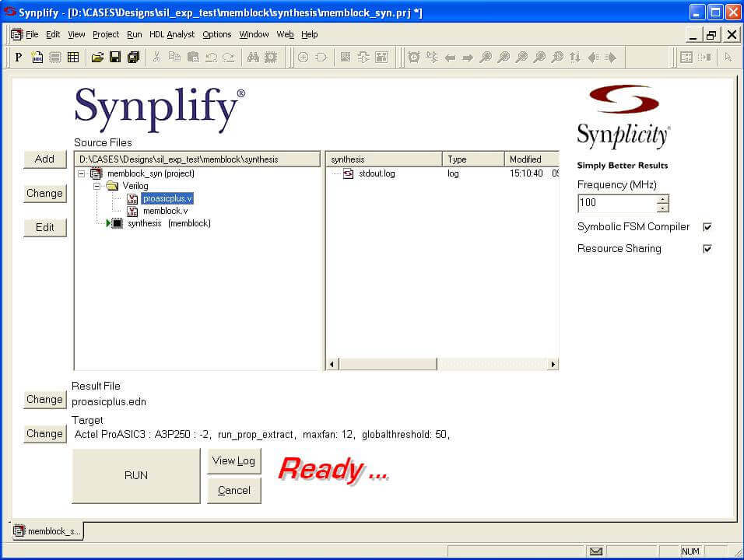This screenshot has height=560, width=744.
Task: Select the Zoom In magnifier icon
Action: pyautogui.click(x=486, y=57)
